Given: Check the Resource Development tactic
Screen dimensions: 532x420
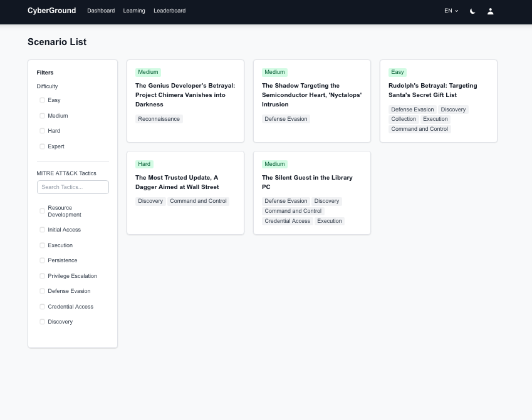Looking at the screenshot, I should click(x=43, y=211).
